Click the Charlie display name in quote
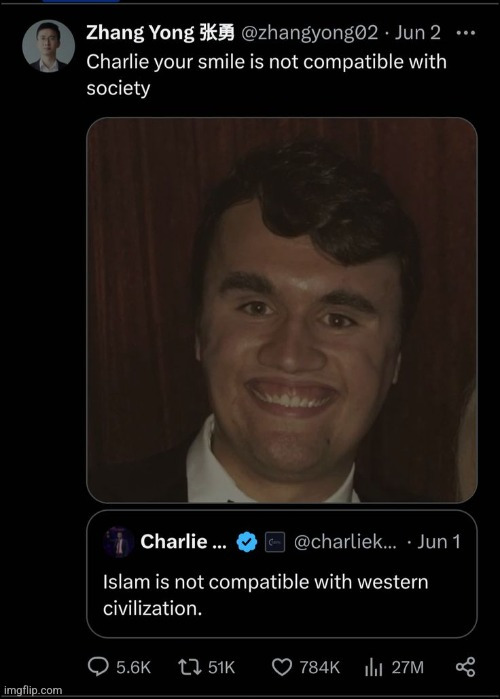Screen dimensions: 500x699 click(x=183, y=542)
